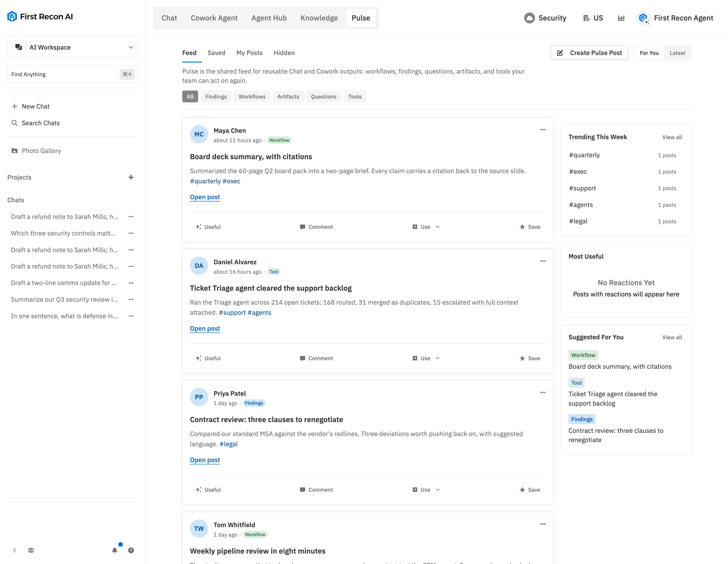Comment on the Ticket Triage agent post

[x=316, y=358]
